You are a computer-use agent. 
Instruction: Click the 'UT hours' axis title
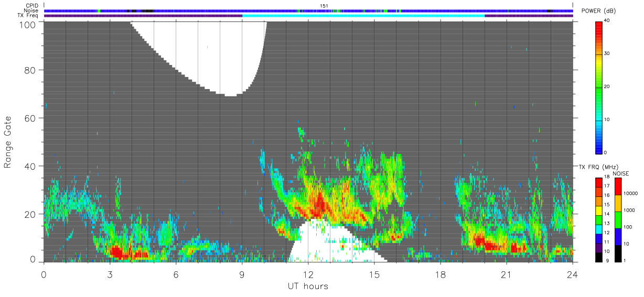[308, 287]
